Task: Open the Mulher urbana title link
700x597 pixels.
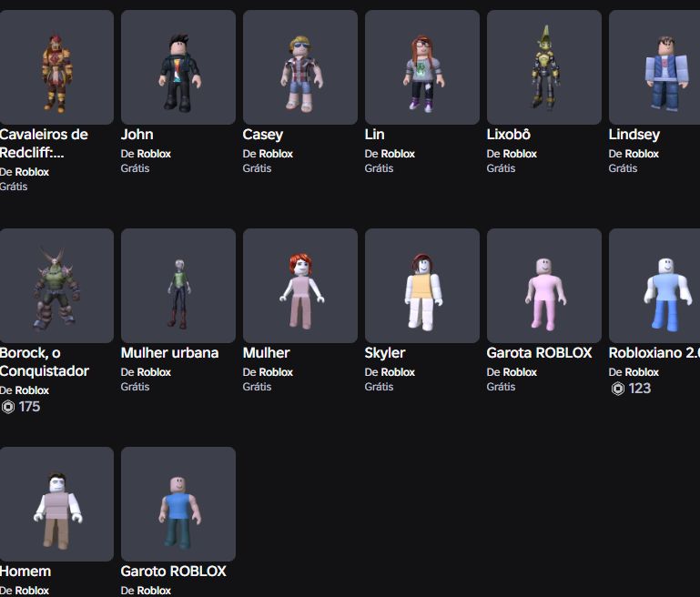Action: 169,353
